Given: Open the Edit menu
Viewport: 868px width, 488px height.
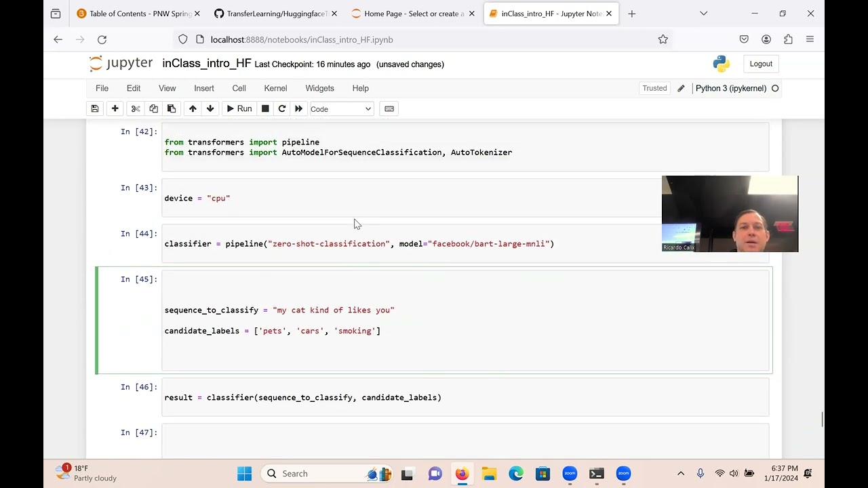Looking at the screenshot, I should click(134, 88).
